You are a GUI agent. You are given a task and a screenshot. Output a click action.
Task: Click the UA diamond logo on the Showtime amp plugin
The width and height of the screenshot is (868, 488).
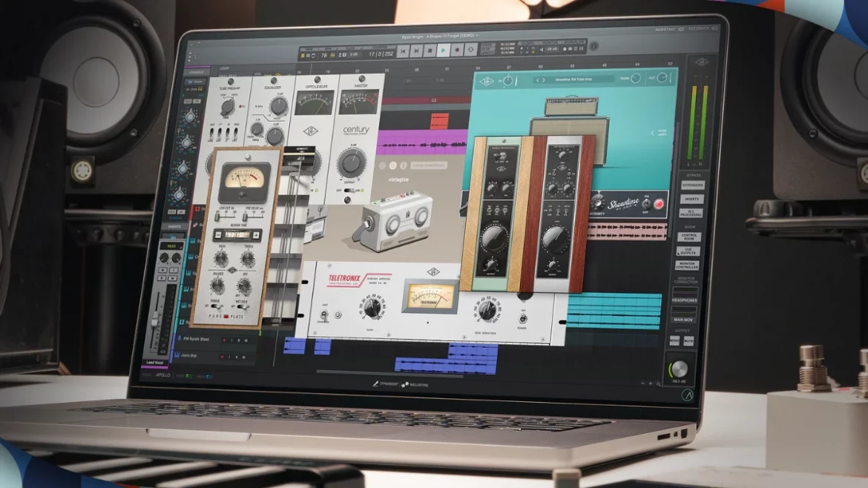pos(487,80)
